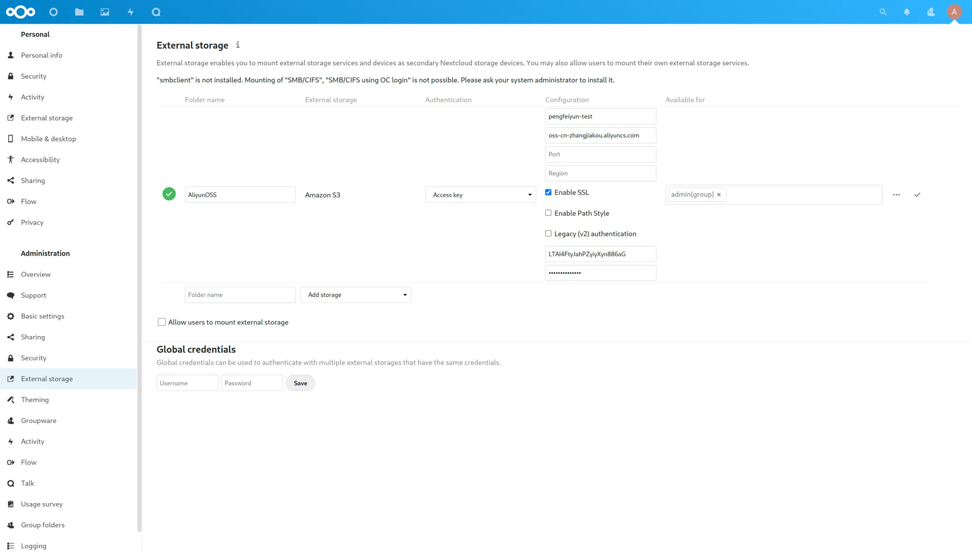The image size is (972, 560).
Task: Open Personal info in sidebar
Action: coord(41,55)
